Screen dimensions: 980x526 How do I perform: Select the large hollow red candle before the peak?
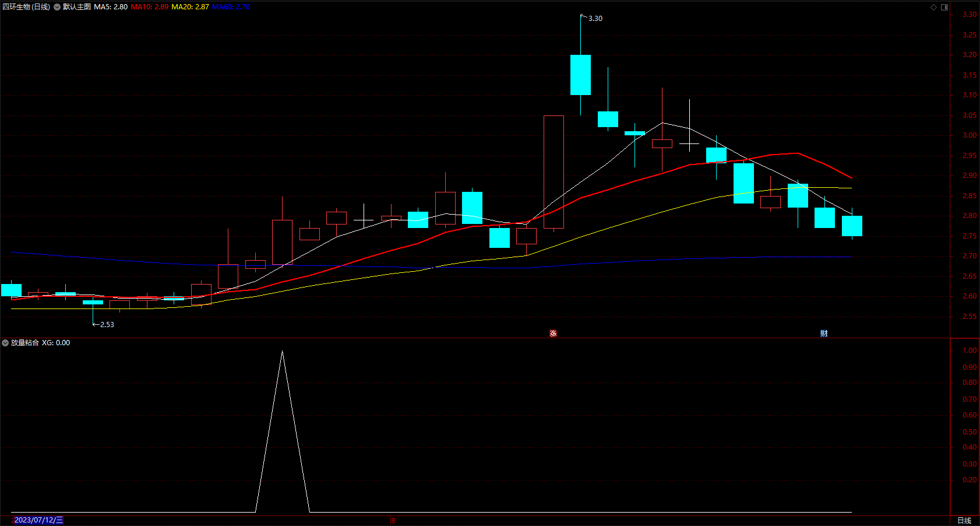[554, 172]
